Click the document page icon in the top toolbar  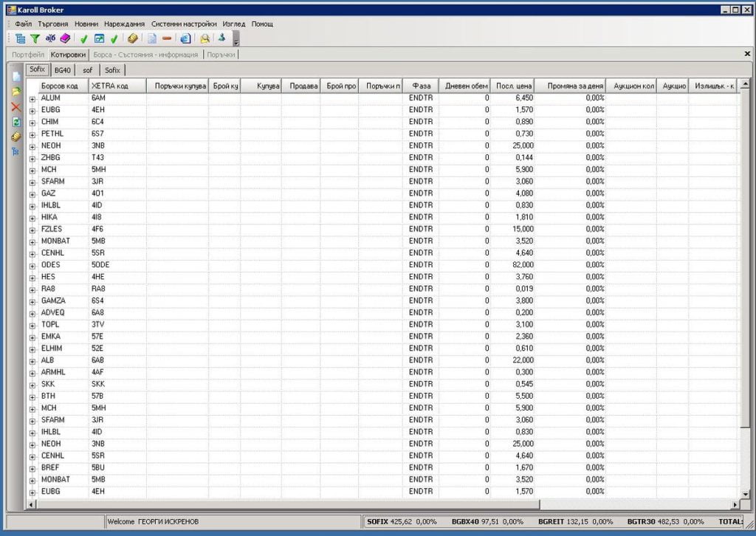coord(152,38)
